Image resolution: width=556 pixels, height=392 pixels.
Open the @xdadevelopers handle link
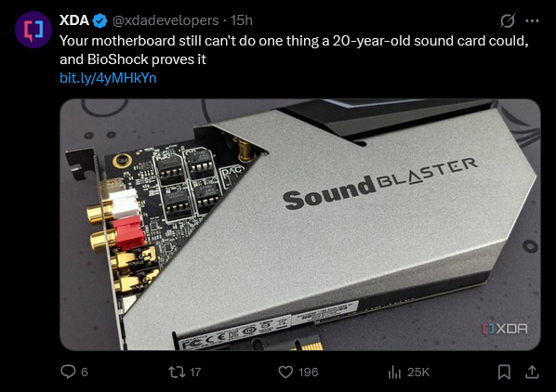tap(165, 20)
